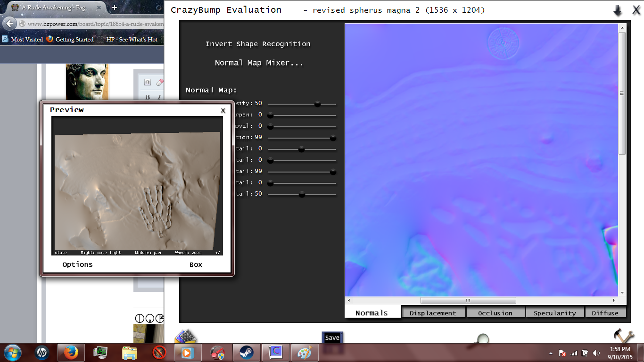Click the Box button in the Preview window
The width and height of the screenshot is (644, 362).
click(196, 264)
